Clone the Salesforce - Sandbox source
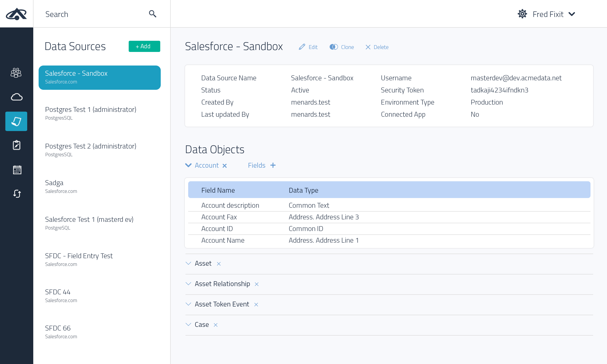Viewport: 607px width, 364px height. point(342,47)
